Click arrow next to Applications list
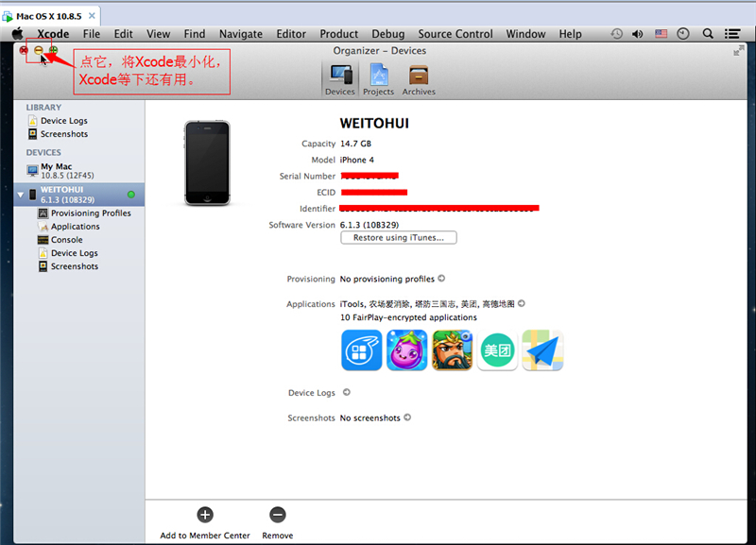 (522, 303)
